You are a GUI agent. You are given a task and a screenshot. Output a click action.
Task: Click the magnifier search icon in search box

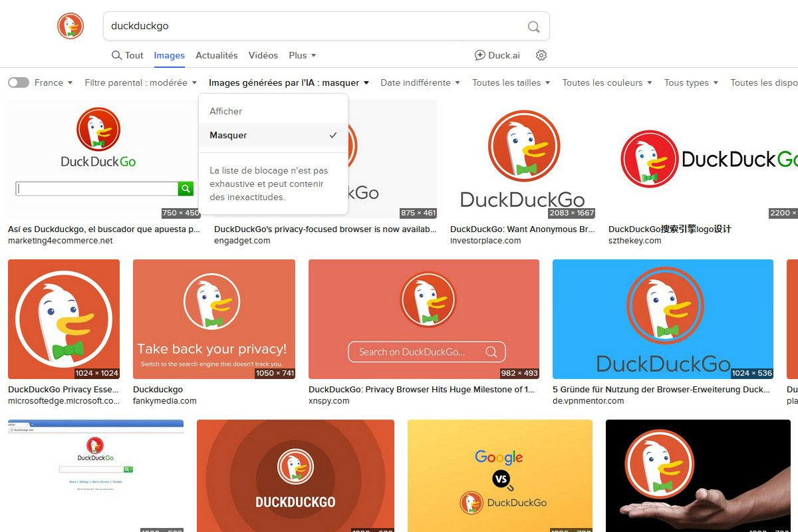(x=533, y=27)
